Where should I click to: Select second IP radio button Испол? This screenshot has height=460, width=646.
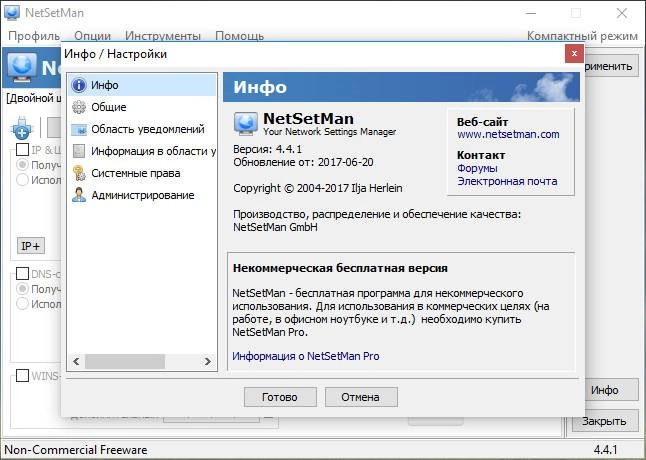coord(22,180)
